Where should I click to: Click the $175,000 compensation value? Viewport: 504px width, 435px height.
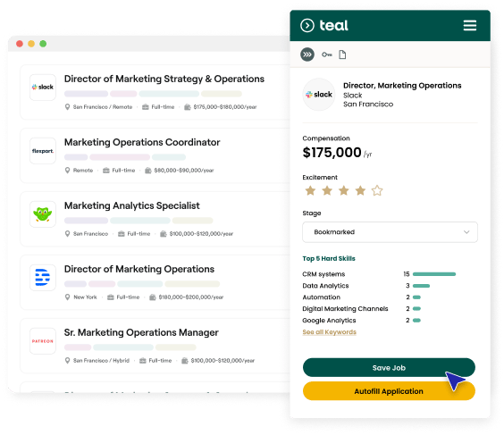pos(332,152)
